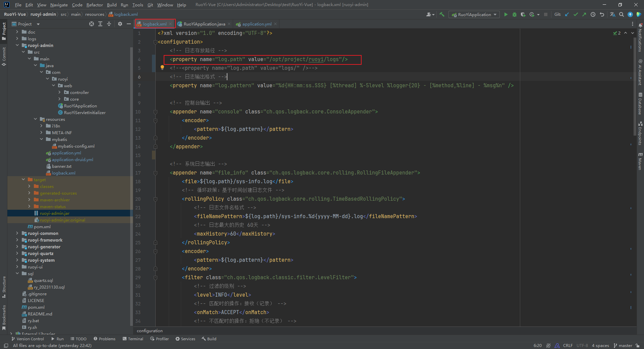
Task: Open the Navigate menu
Action: [59, 5]
